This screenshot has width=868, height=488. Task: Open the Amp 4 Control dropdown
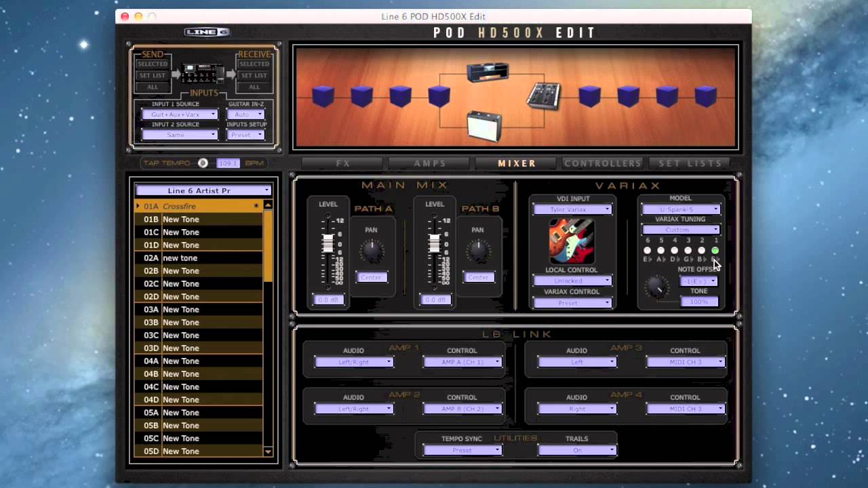(686, 409)
